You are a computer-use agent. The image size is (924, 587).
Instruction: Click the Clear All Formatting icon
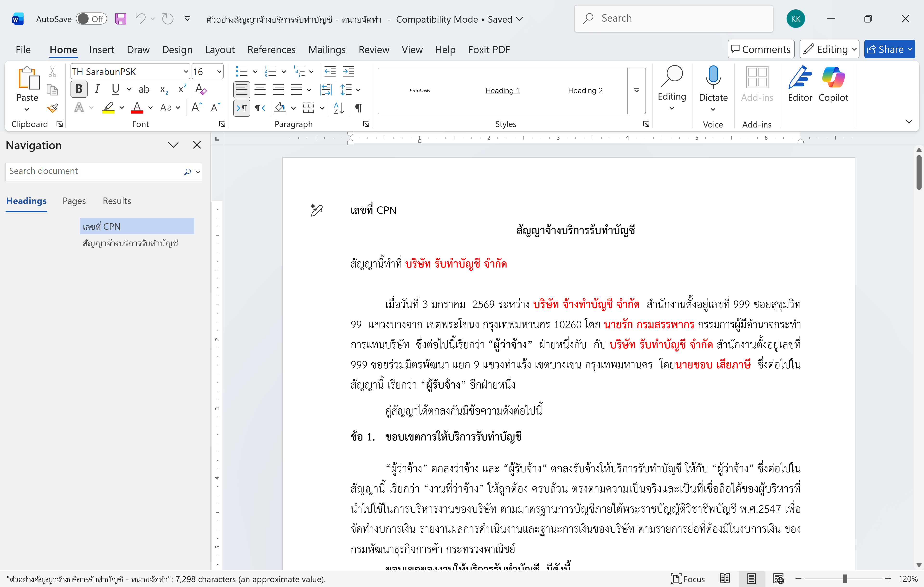[201, 89]
